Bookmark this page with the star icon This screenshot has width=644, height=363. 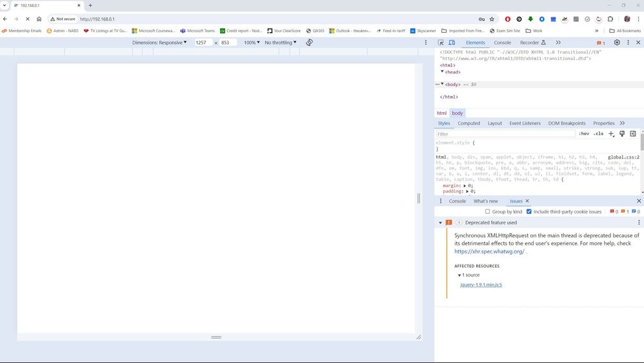pos(492,19)
